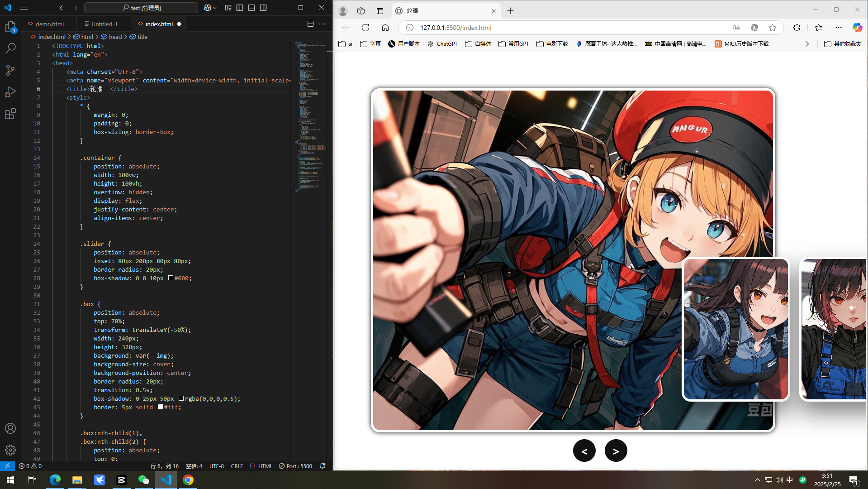Click the Edge address bar URL

[455, 28]
